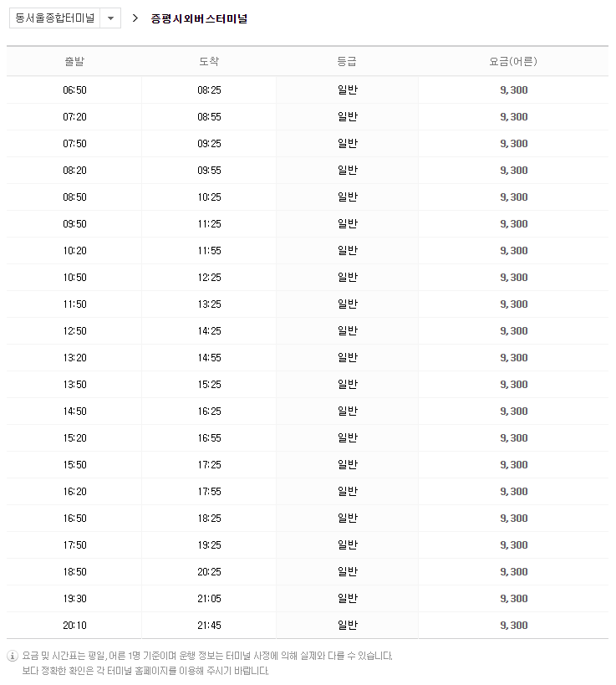Click the 요금(어른) column header
616x685 pixels.
513,62
